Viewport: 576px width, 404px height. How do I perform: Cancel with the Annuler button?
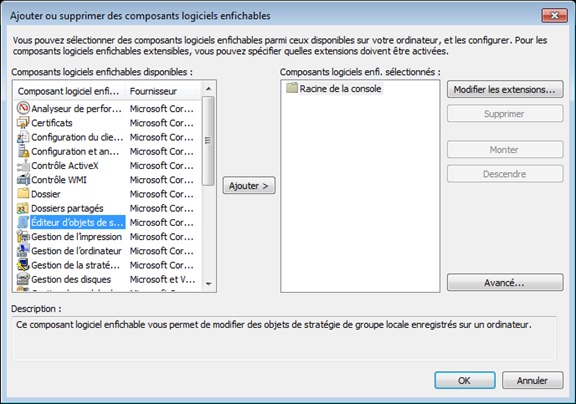tap(532, 380)
